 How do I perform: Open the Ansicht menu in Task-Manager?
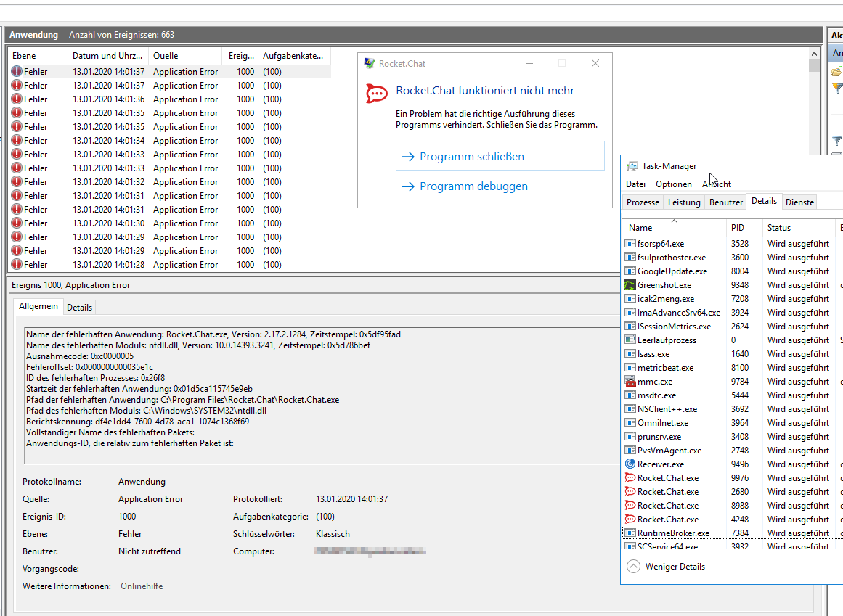[717, 184]
